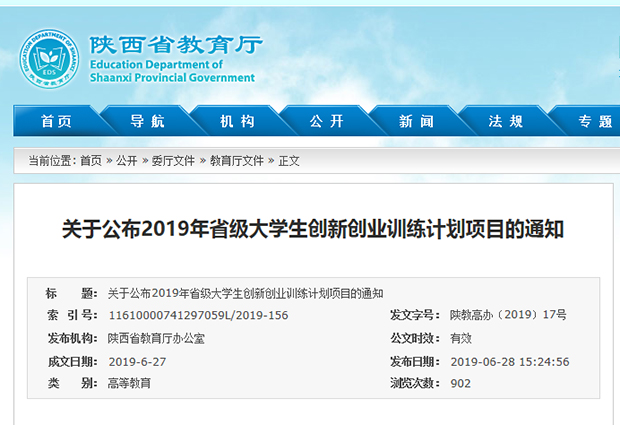Select index number 11610000741297059L/2019-156

(x=198, y=315)
